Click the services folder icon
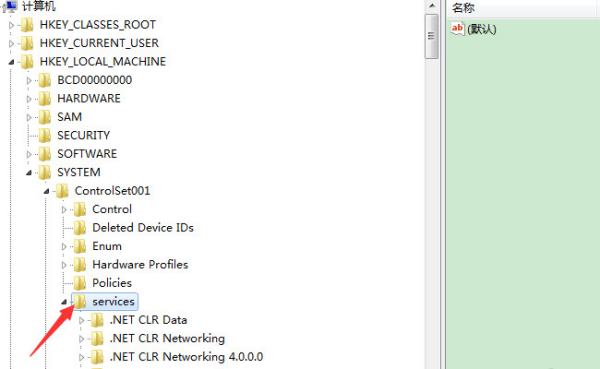The height and width of the screenshot is (369, 600). pos(80,302)
